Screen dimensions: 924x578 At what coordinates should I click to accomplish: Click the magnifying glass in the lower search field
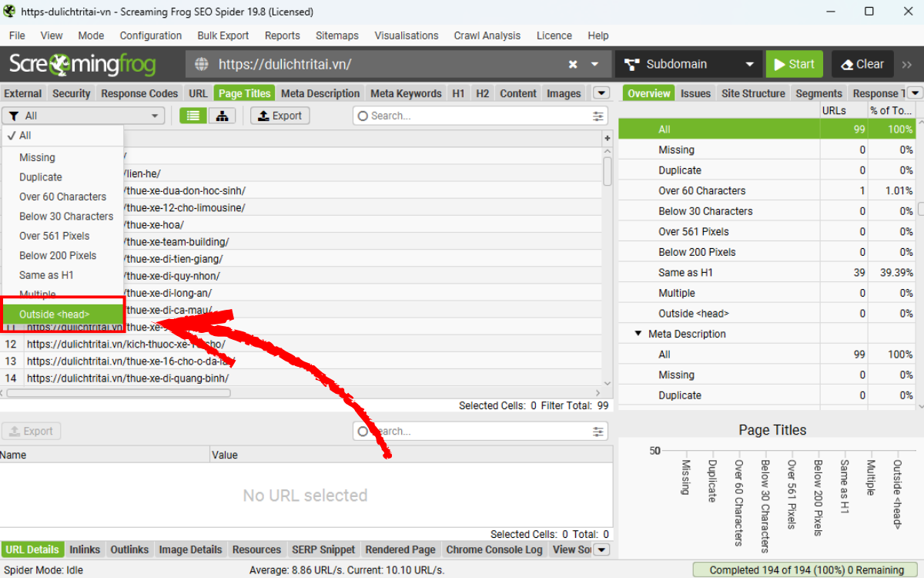363,431
